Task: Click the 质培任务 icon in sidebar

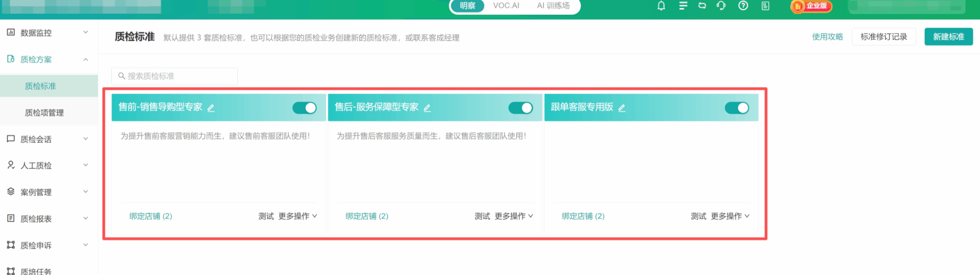Action: (x=11, y=271)
